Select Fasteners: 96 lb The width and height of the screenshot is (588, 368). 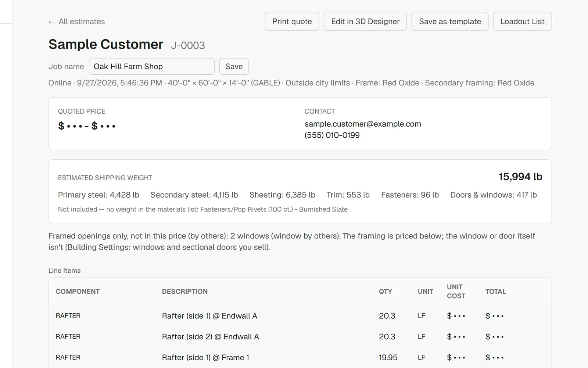point(410,195)
